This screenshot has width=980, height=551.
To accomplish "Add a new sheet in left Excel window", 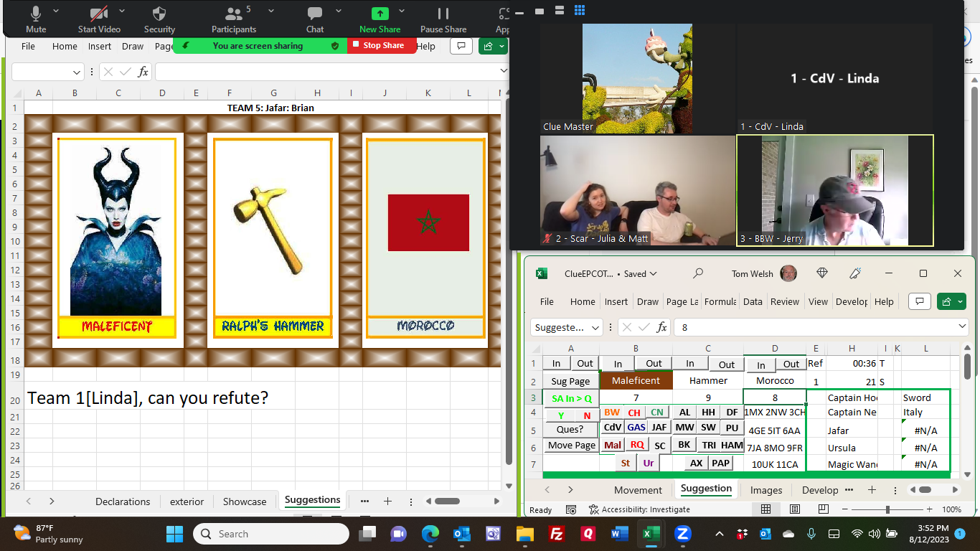I will coord(387,501).
